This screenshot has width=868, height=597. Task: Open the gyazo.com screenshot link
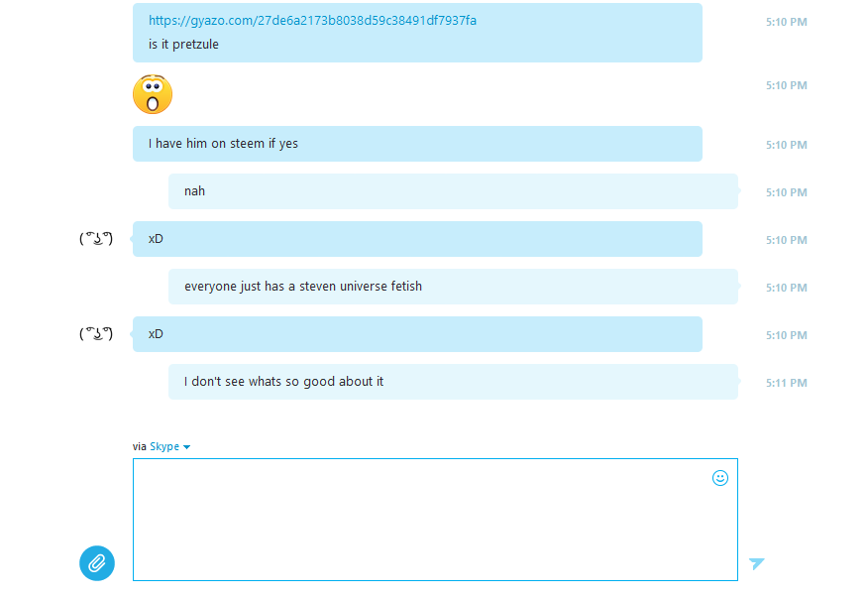point(312,21)
